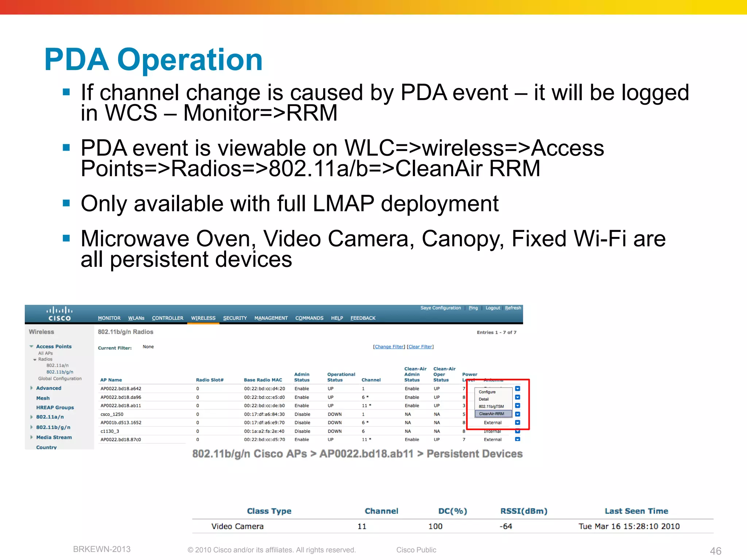Viewport: 747px width, 560px height.
Task: Open the SECURITY menu
Action: click(x=235, y=318)
